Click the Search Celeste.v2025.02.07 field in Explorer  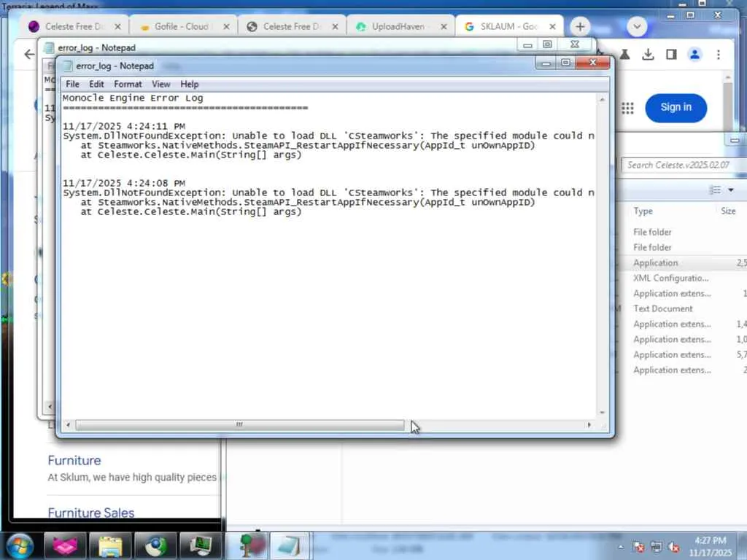pyautogui.click(x=684, y=166)
